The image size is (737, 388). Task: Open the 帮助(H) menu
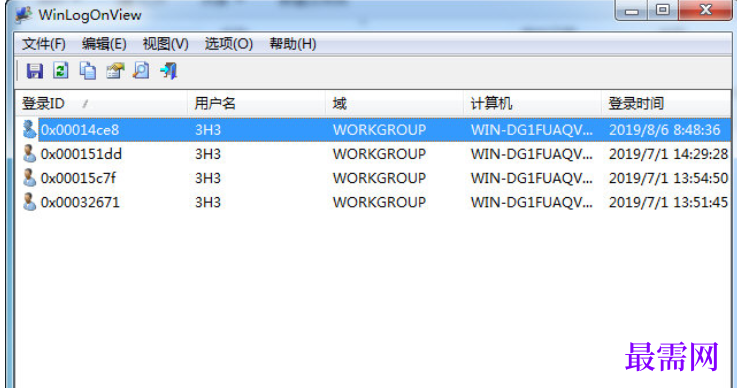point(292,44)
